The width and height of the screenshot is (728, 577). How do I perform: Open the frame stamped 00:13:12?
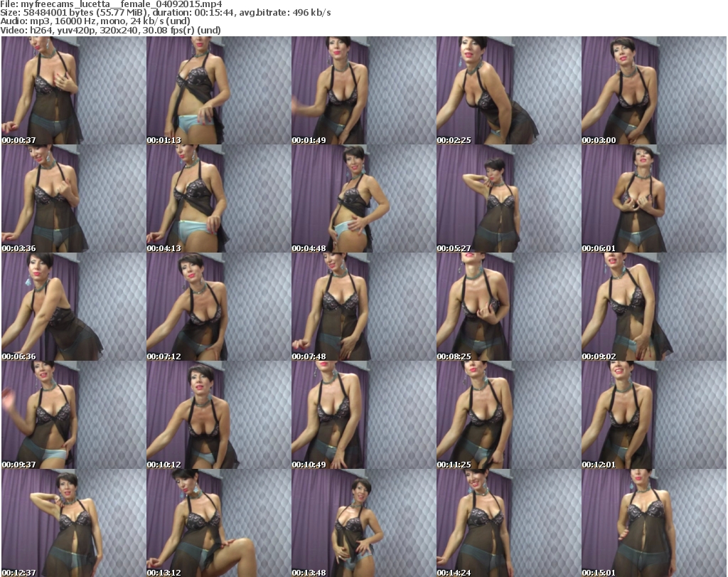pos(219,523)
